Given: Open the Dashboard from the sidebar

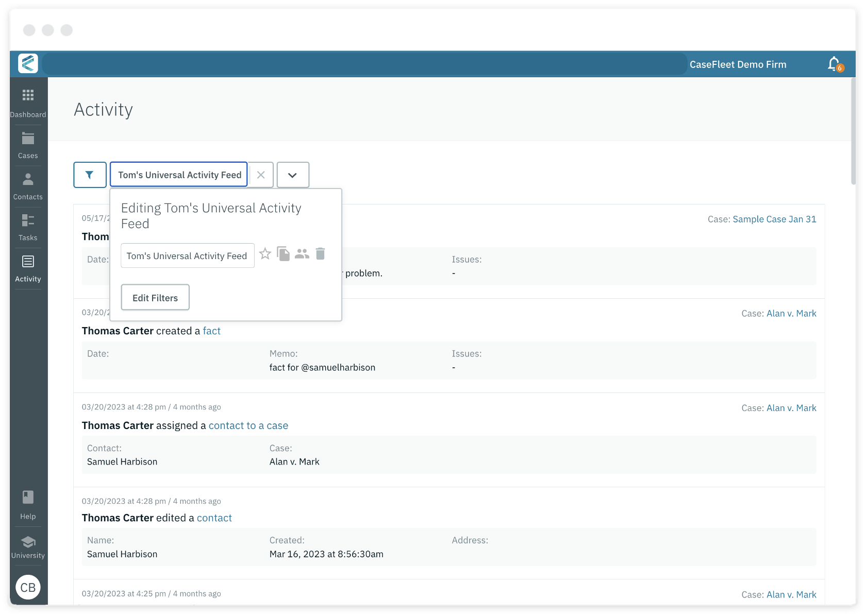Looking at the screenshot, I should coord(28,101).
